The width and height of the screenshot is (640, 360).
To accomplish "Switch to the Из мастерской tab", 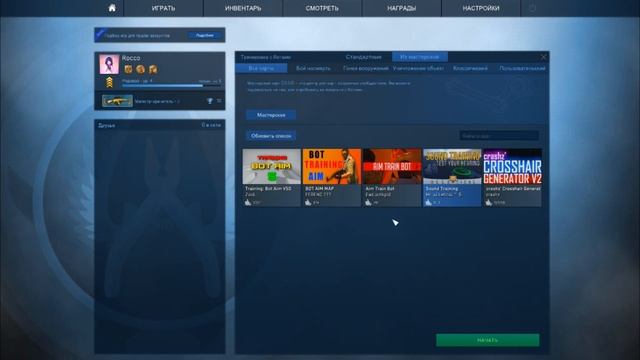I will coord(420,57).
